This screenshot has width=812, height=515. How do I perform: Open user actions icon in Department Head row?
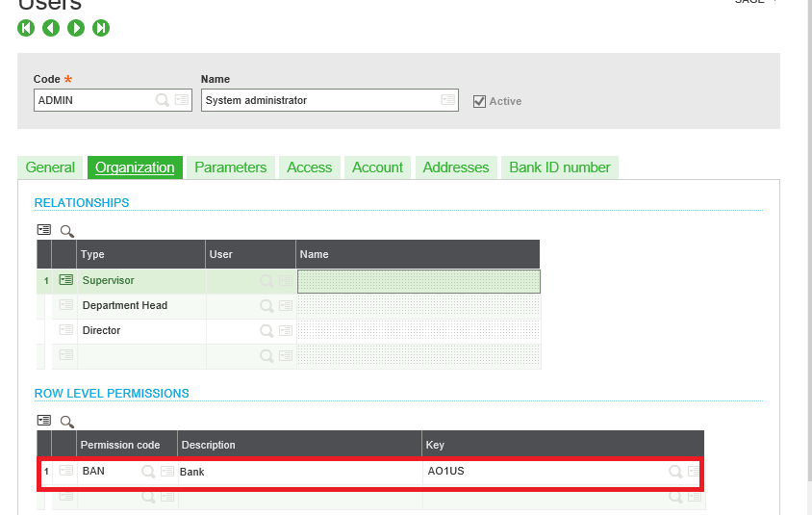click(x=286, y=305)
